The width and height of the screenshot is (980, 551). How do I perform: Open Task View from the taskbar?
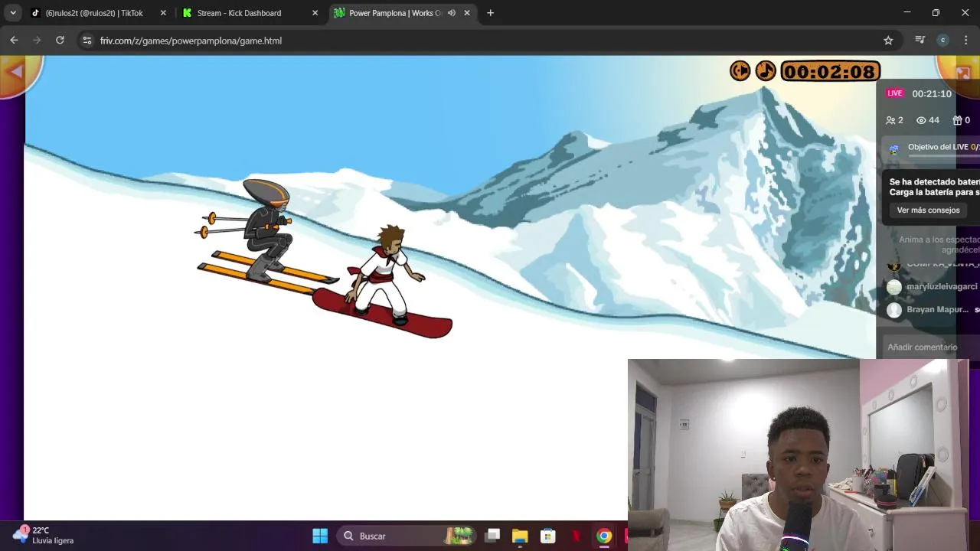492,536
